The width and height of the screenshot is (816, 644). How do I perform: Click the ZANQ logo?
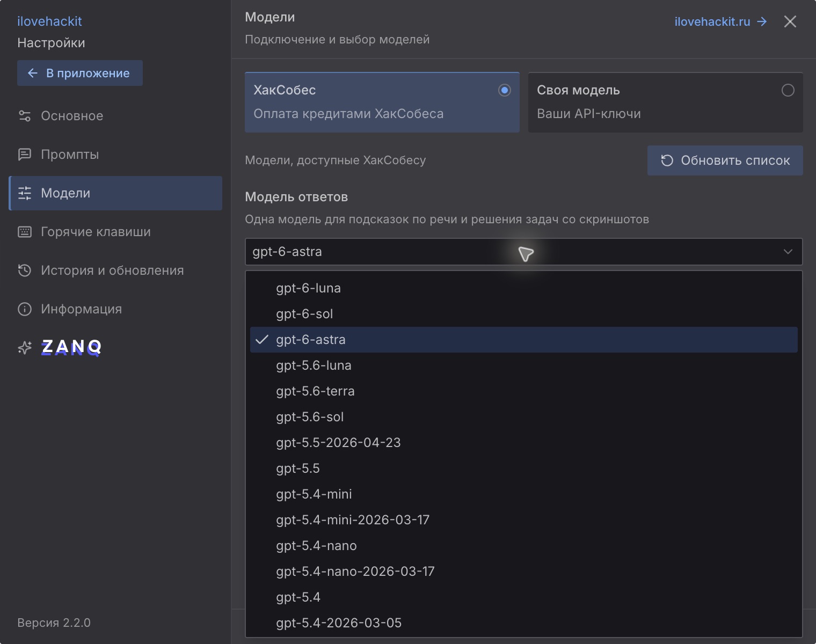tap(71, 347)
